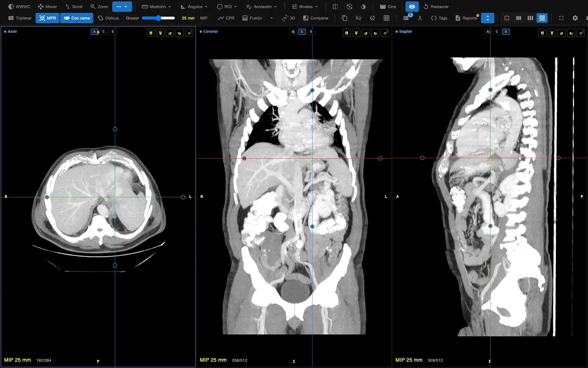Toggle the unlink viewports icon
The height and width of the screenshot is (368, 588).
pos(358,18)
